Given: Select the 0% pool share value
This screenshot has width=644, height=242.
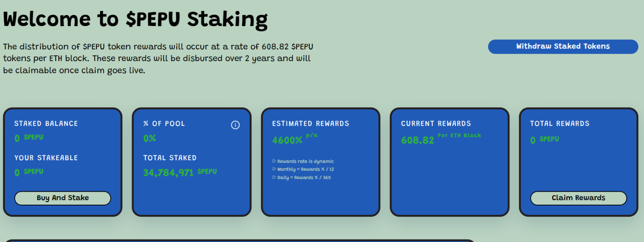Looking at the screenshot, I should click(x=150, y=138).
